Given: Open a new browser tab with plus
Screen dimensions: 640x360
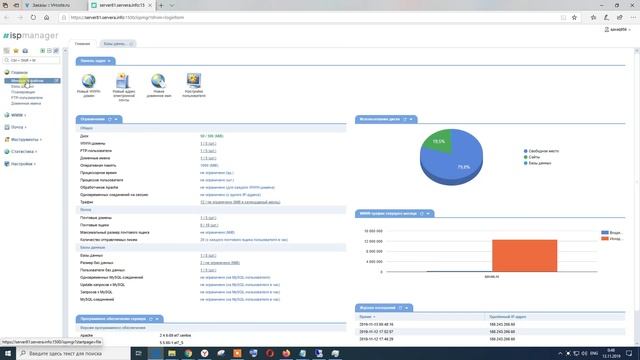Looking at the screenshot, I should [161, 5].
